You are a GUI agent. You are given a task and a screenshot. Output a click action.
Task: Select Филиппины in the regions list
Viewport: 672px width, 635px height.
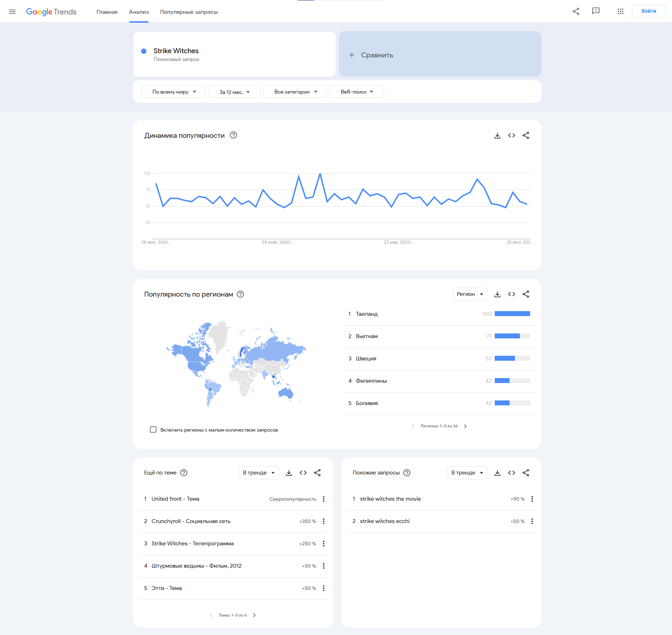click(371, 381)
